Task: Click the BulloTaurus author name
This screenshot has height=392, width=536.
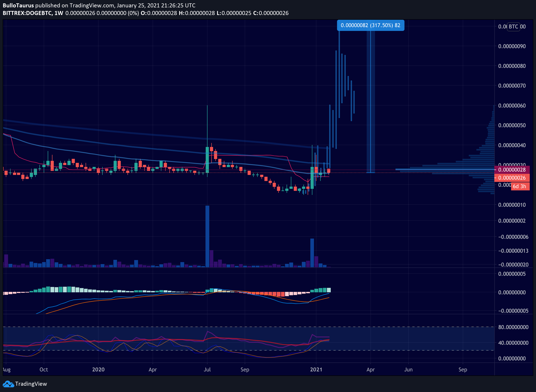Action: (x=18, y=5)
